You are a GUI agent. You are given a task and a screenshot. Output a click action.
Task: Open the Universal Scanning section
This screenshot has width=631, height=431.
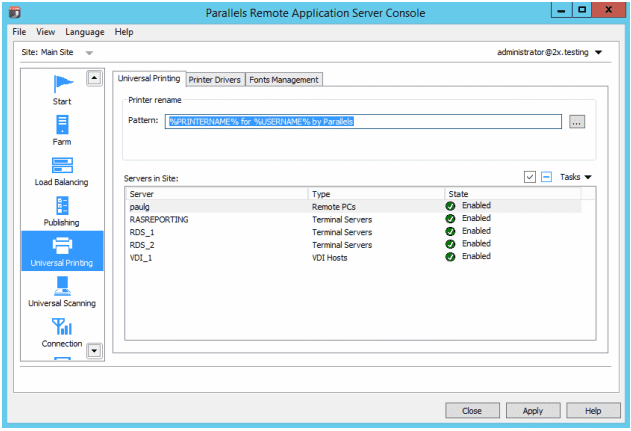pos(62,293)
